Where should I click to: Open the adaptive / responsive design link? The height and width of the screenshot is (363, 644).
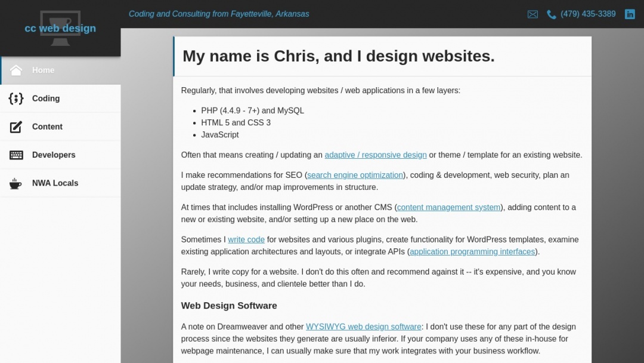pos(376,155)
